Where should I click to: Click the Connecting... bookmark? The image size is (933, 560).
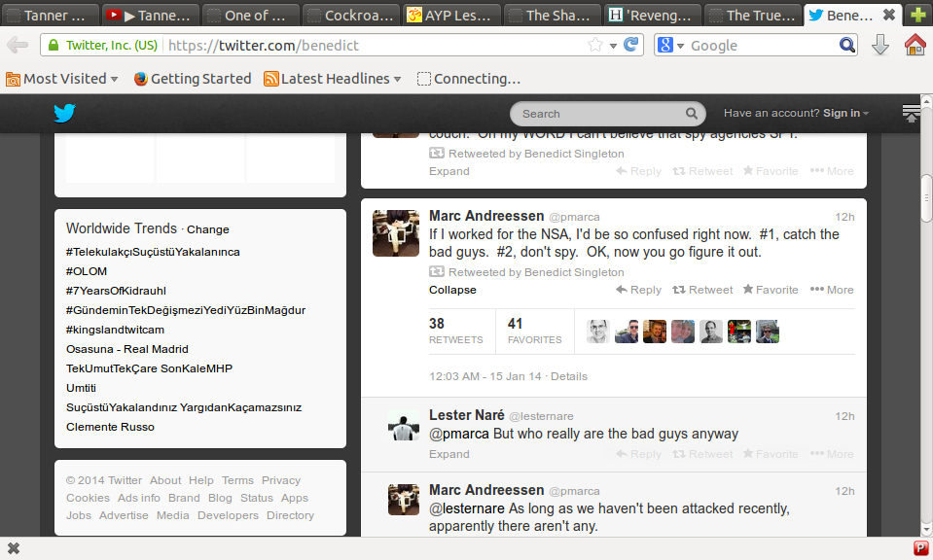click(x=469, y=79)
